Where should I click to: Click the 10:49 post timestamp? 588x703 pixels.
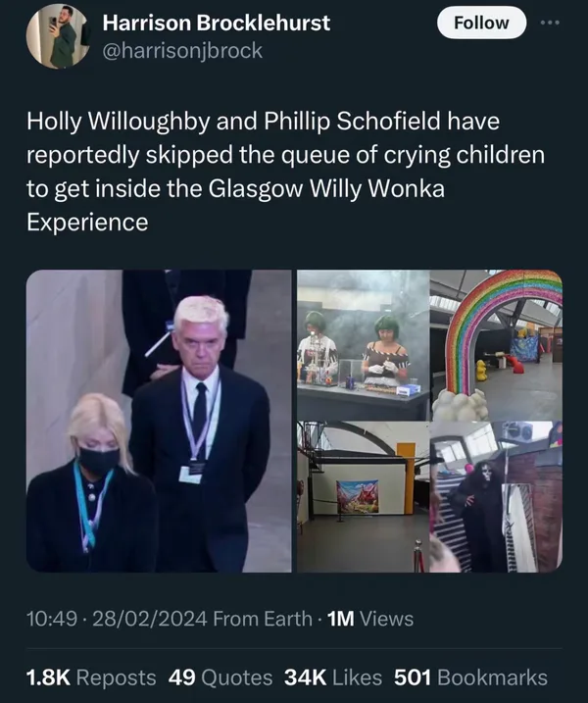[x=52, y=619]
